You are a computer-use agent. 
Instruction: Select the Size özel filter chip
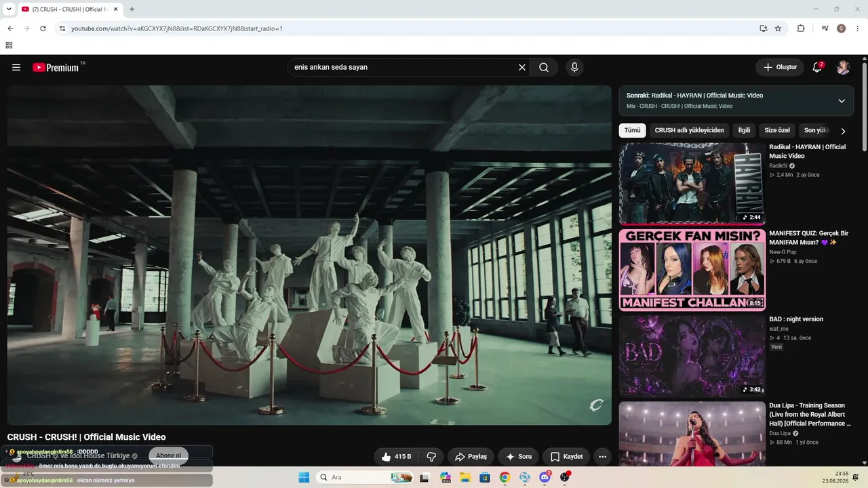click(x=777, y=130)
